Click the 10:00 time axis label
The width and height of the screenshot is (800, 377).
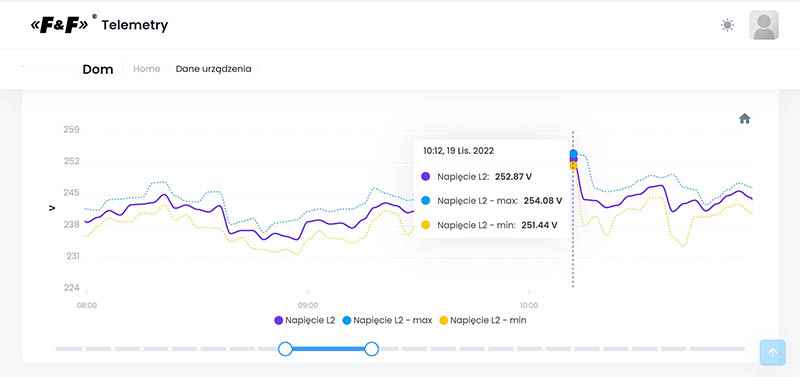point(529,306)
